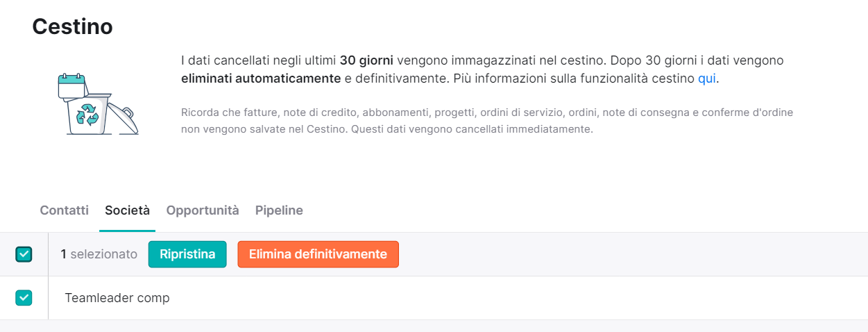Uncheck the select-all checkbox in the header row
The width and height of the screenshot is (868, 332).
24,254
